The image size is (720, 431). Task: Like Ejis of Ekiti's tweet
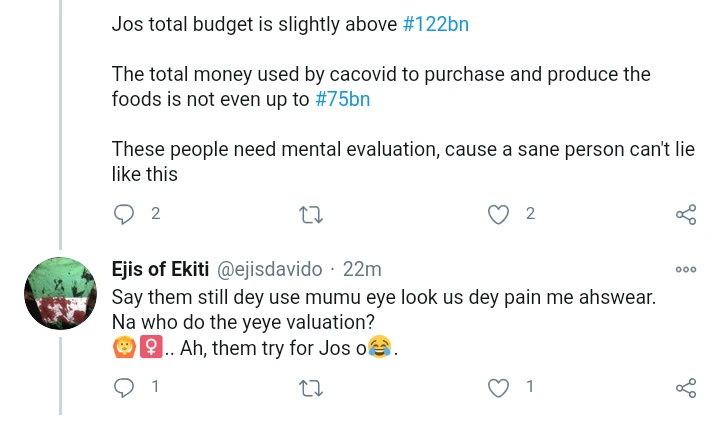[x=498, y=387]
